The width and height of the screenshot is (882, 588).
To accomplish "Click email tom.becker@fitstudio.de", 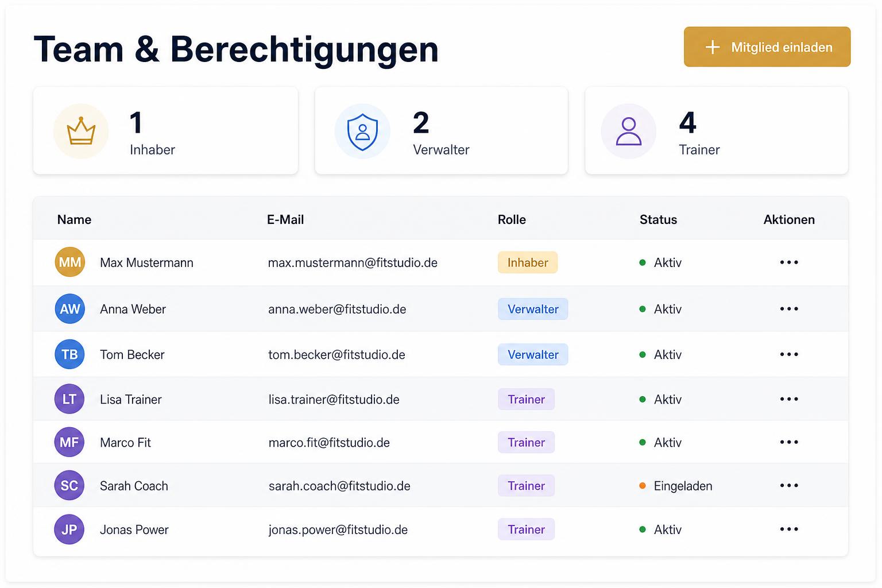I will [336, 354].
